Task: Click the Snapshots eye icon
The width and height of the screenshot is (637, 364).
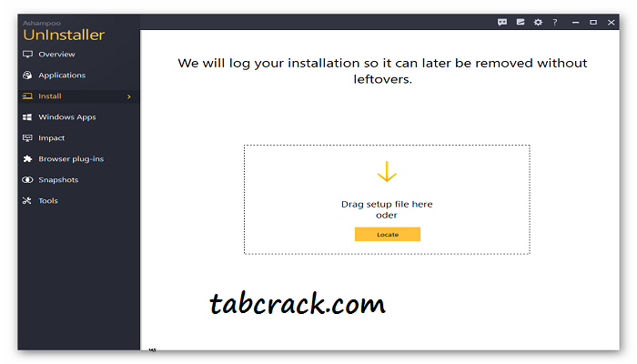Action: [27, 179]
